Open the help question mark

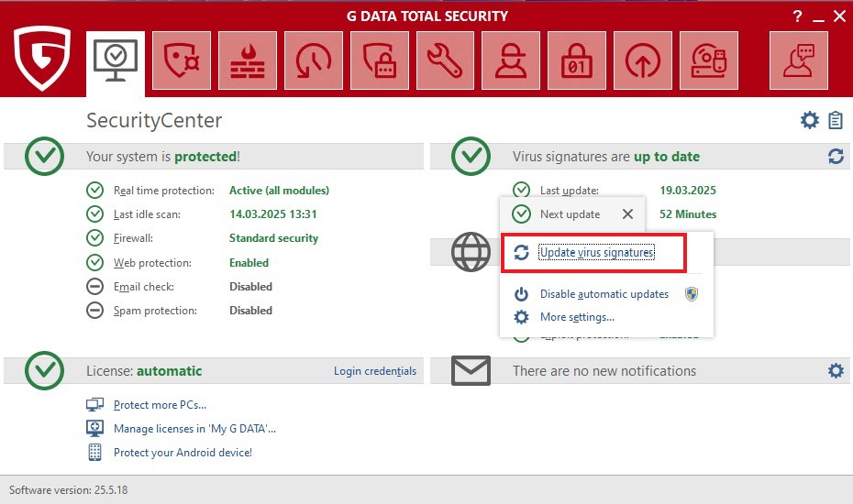(798, 16)
